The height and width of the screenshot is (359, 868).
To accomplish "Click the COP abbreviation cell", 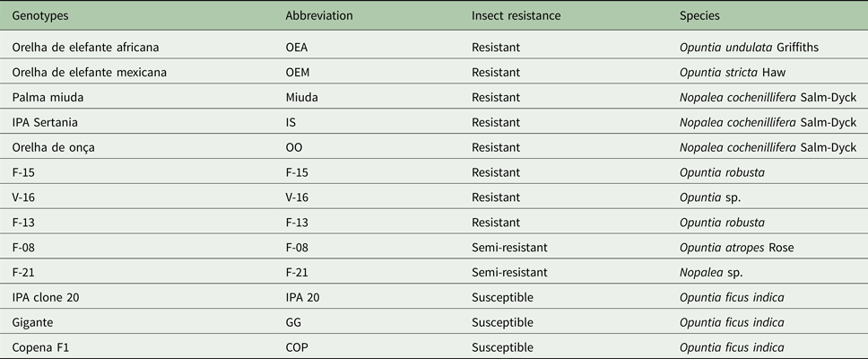I will point(297,346).
